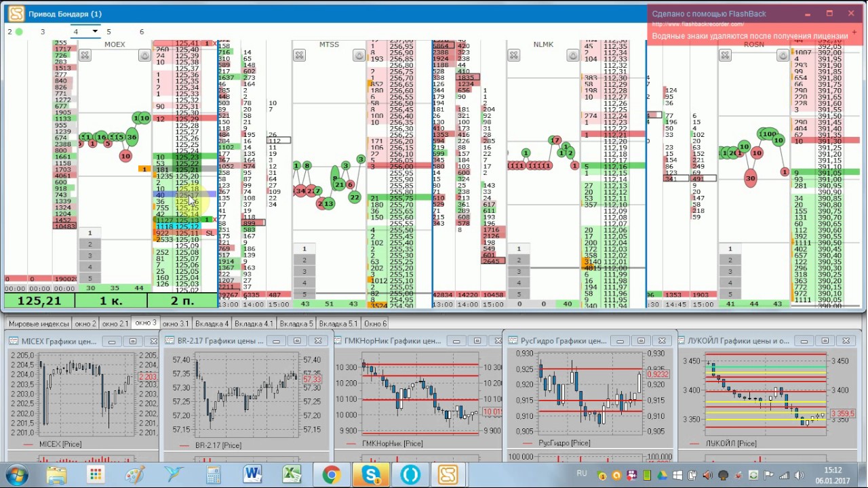The width and height of the screenshot is (868, 488).
Task: Open the Мировые индексы tab
Action: 39,324
